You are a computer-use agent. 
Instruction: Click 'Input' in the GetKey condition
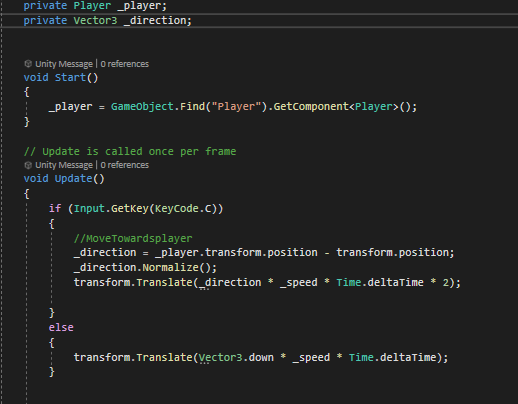89,209
